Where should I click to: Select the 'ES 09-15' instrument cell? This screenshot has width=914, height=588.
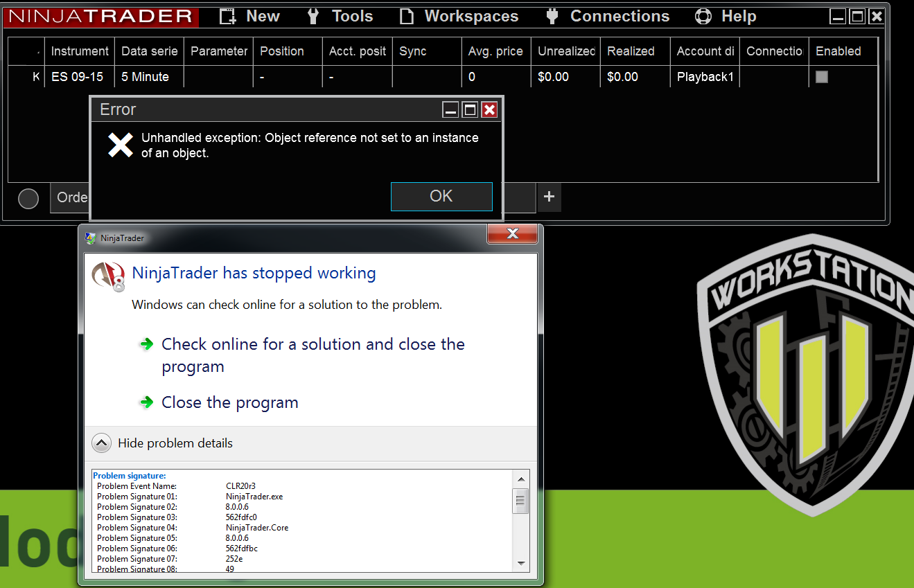[80, 77]
